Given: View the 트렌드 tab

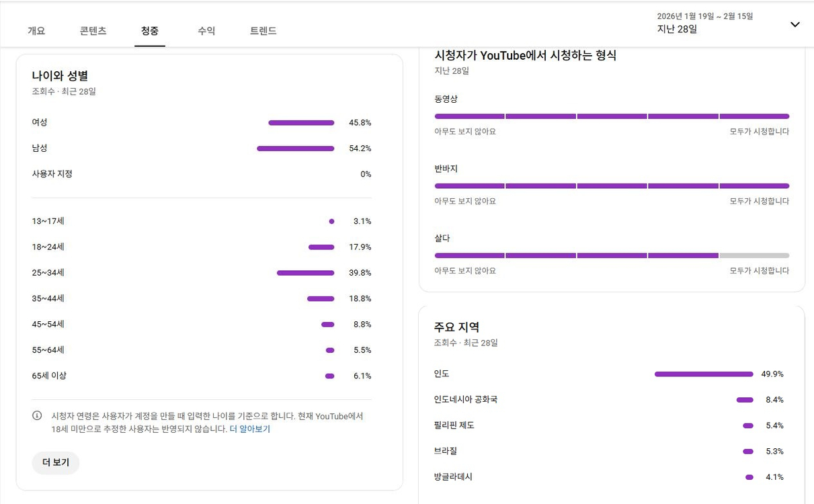Looking at the screenshot, I should (262, 30).
